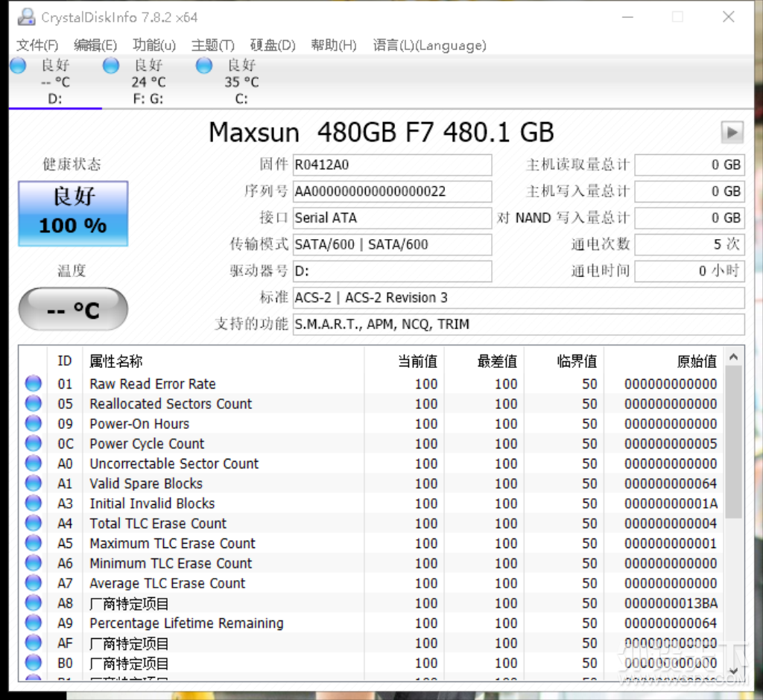Screen dimensions: 763x700
Task: Select the Raw Read Error Rate attribute name
Action: pos(152,384)
